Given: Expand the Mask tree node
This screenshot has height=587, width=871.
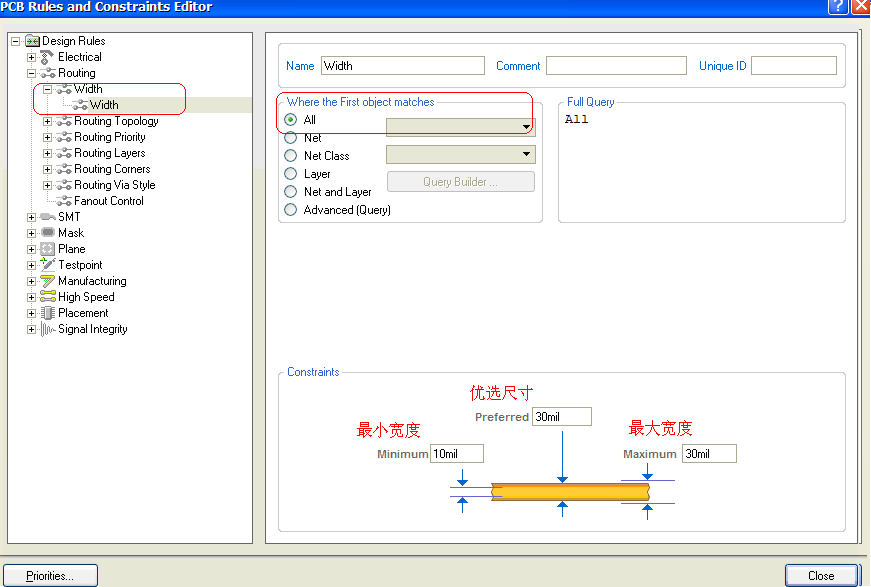Looking at the screenshot, I should click(32, 233).
